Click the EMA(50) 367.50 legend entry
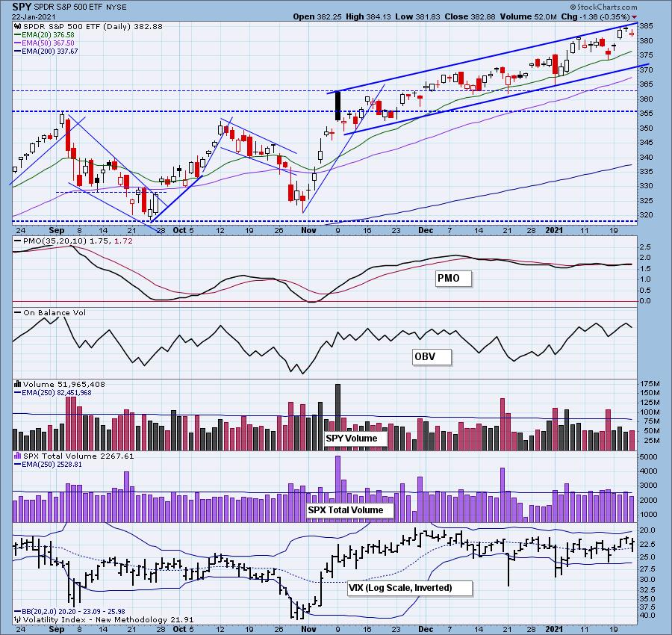This screenshot has height=635, width=672. [x=44, y=43]
